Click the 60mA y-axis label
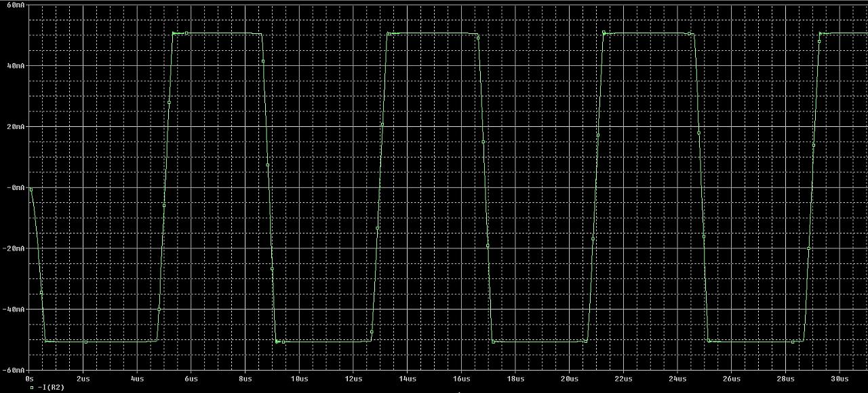868x393 pixels. tap(16, 5)
